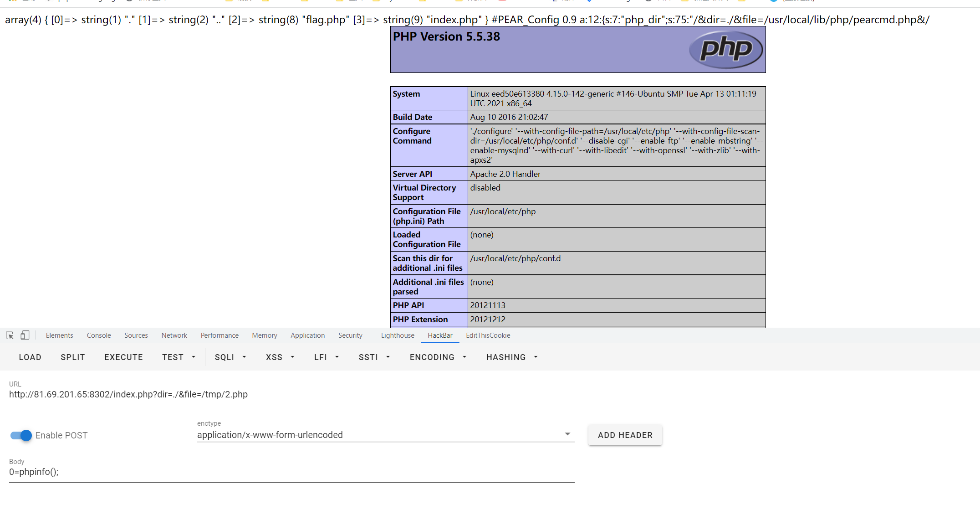Toggle the device toolbar icon
Screen dimensions: 980x505
(25, 335)
